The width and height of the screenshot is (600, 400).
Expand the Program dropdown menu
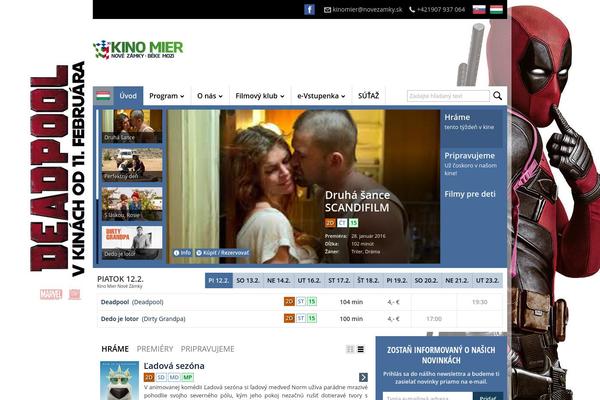pos(166,96)
